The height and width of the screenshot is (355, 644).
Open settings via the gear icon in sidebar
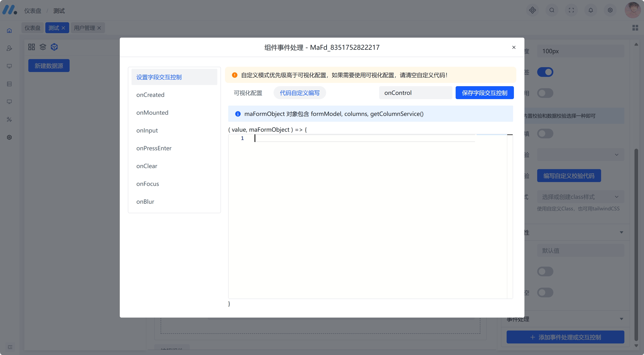[x=9, y=137]
